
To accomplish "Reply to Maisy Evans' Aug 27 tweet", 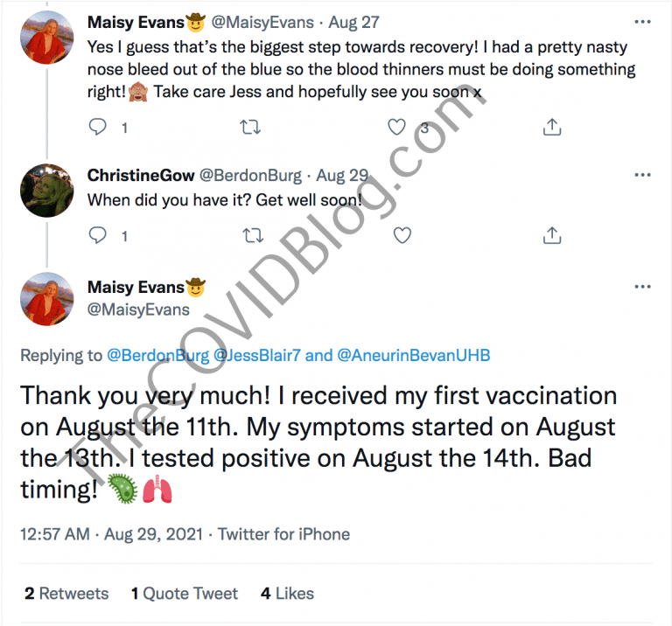I will pyautogui.click(x=99, y=128).
